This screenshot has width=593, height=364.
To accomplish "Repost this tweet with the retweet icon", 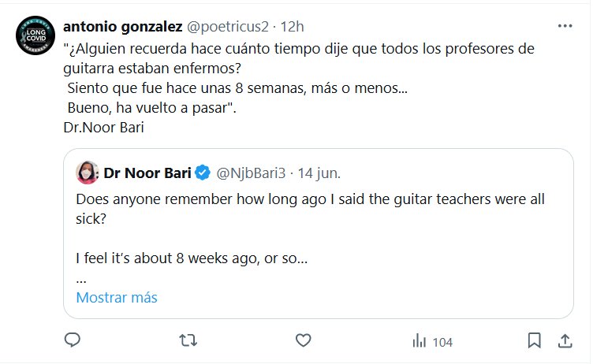I will (x=188, y=340).
